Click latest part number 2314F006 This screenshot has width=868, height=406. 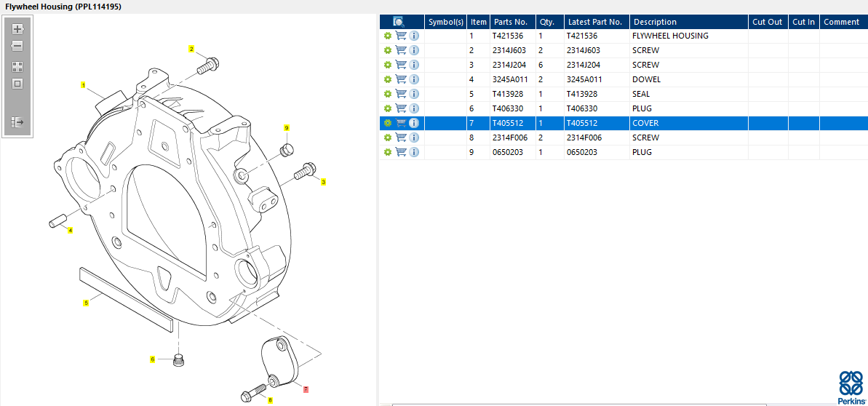pos(584,138)
